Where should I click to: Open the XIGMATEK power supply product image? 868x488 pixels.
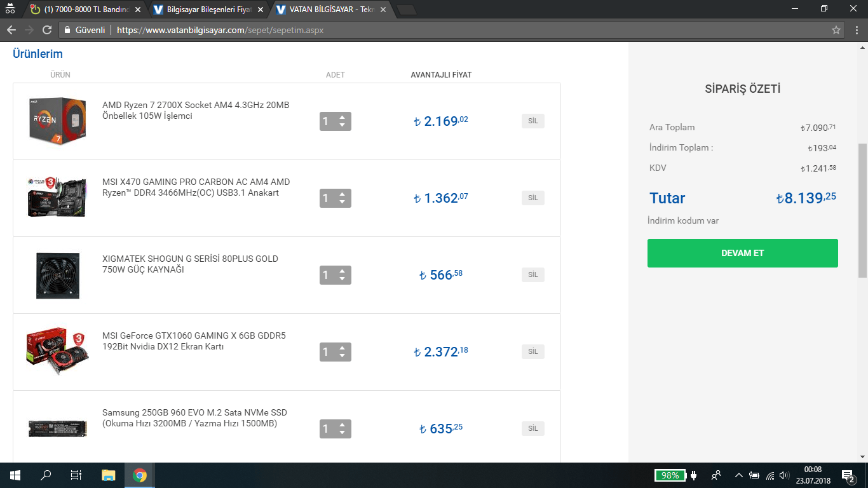pos(58,275)
